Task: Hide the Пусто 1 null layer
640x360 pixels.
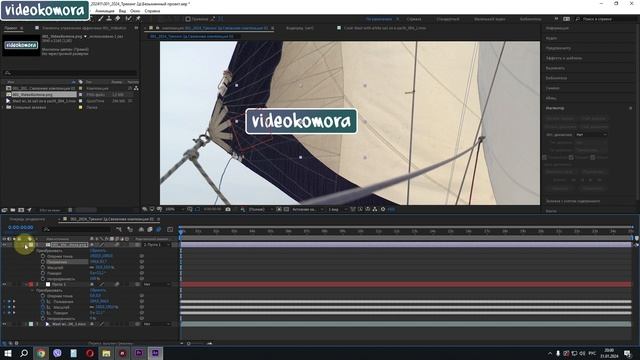Action: (4, 284)
